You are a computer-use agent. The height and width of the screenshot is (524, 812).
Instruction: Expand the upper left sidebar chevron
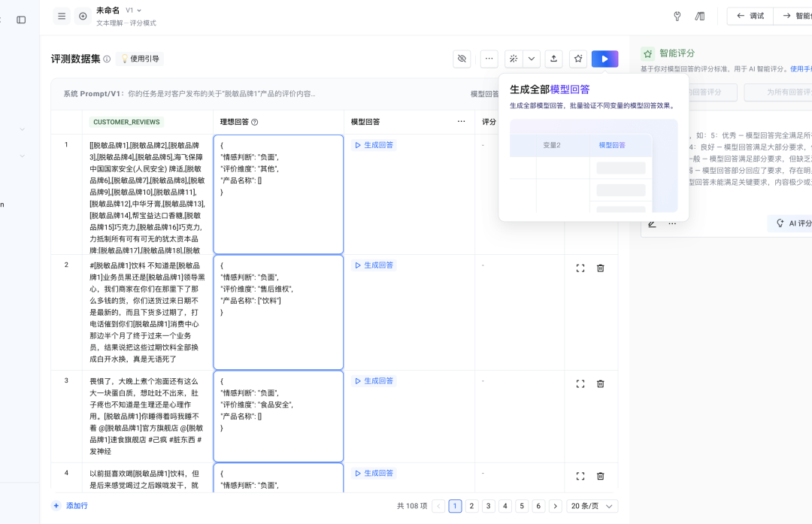click(x=23, y=129)
